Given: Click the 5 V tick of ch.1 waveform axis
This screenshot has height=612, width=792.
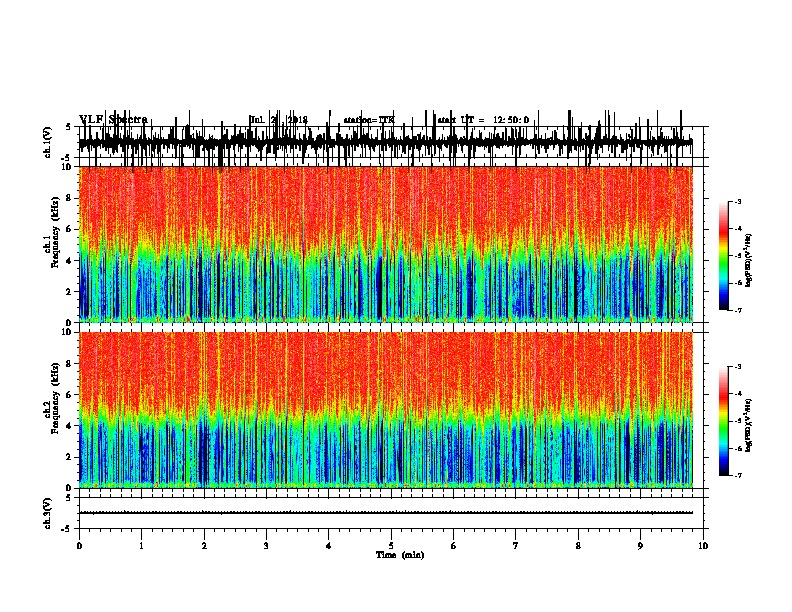Looking at the screenshot, I should point(69,127).
